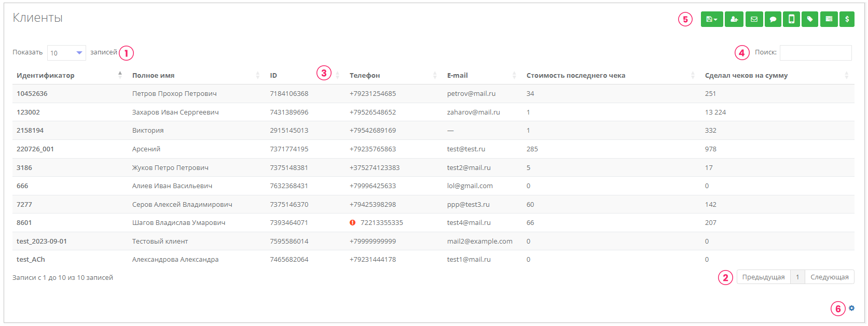
Task: Sort by Идентификатор column
Action: (70, 75)
